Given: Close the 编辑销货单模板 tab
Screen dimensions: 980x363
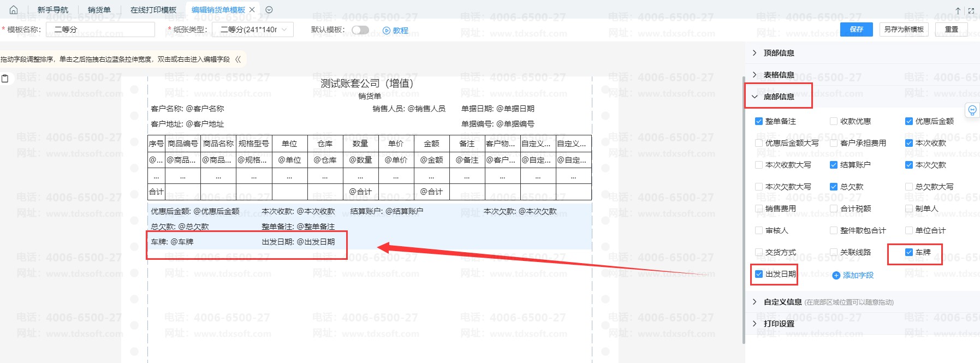Looking at the screenshot, I should point(252,10).
